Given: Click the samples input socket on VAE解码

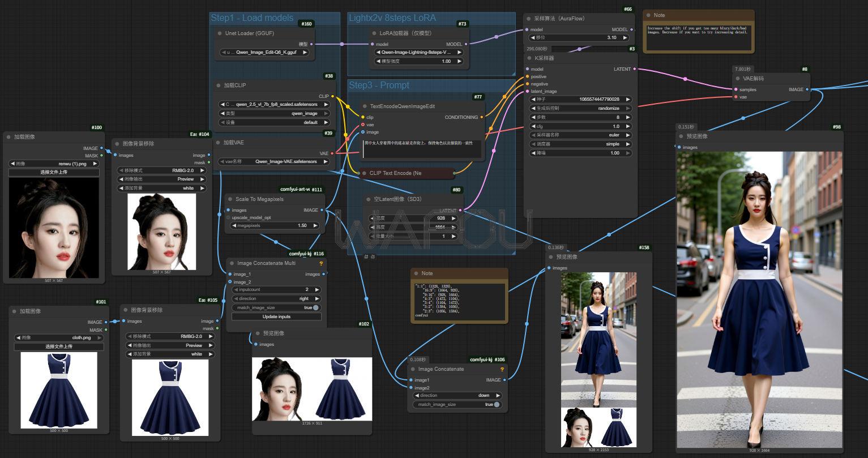Looking at the screenshot, I should [736, 89].
